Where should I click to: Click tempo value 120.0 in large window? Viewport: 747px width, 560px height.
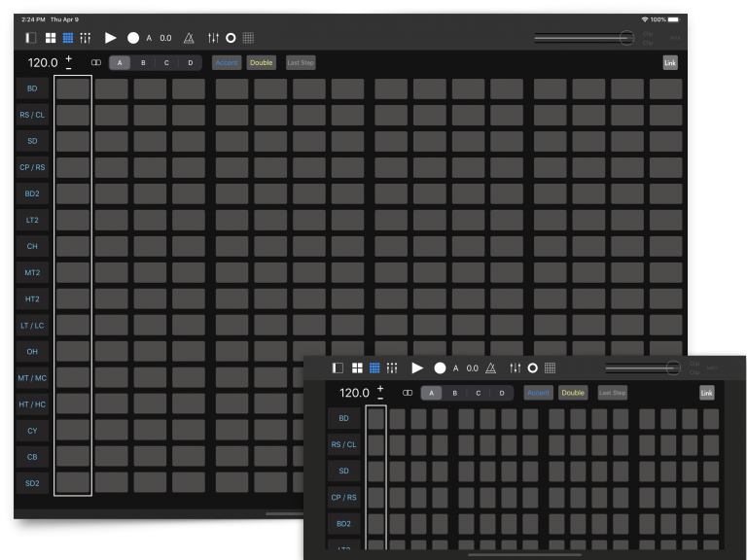pyautogui.click(x=43, y=63)
